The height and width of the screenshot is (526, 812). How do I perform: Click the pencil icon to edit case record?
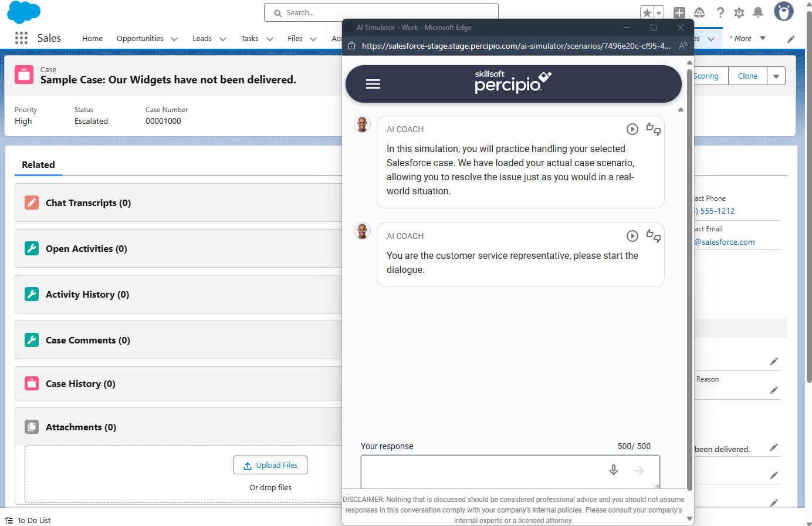coord(791,38)
